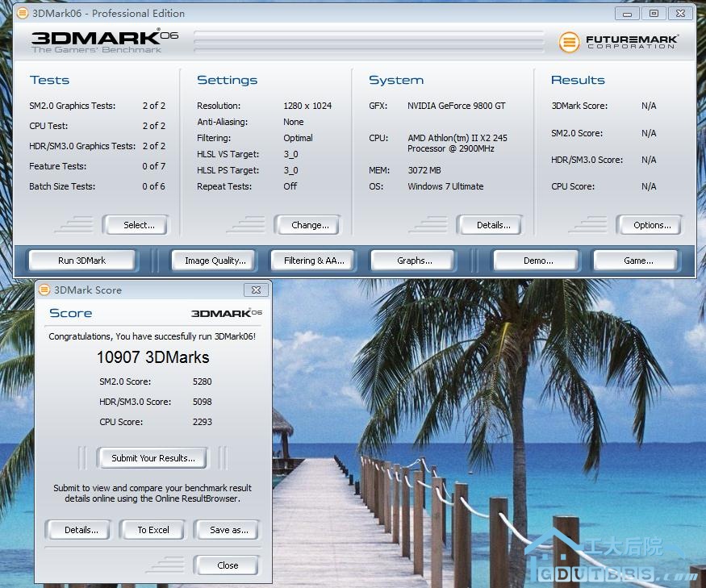Show the Graphs window
The image size is (706, 588).
pyautogui.click(x=414, y=261)
